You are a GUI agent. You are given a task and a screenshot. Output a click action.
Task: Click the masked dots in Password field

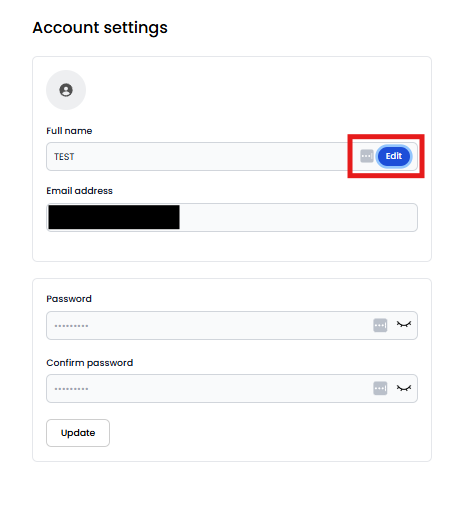[x=71, y=326]
